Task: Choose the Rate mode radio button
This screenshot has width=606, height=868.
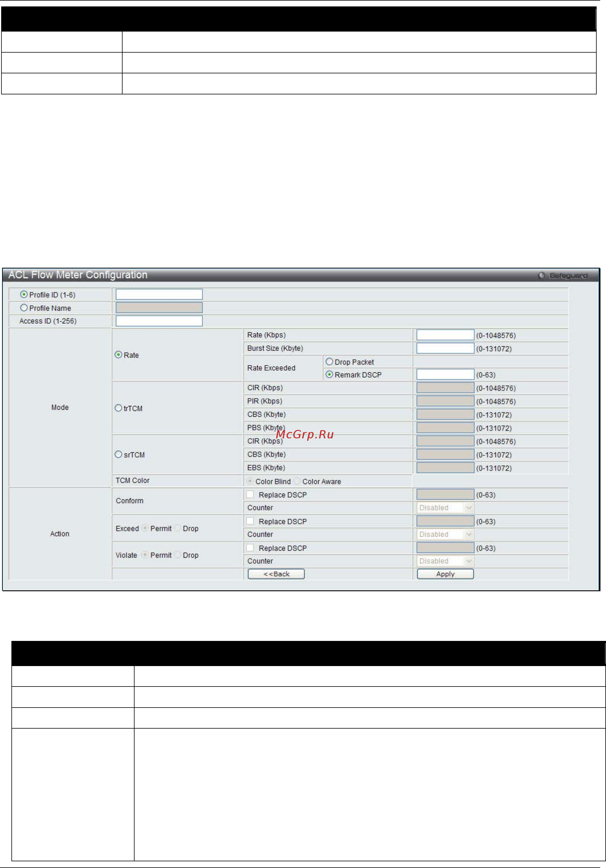Action: pos(118,355)
